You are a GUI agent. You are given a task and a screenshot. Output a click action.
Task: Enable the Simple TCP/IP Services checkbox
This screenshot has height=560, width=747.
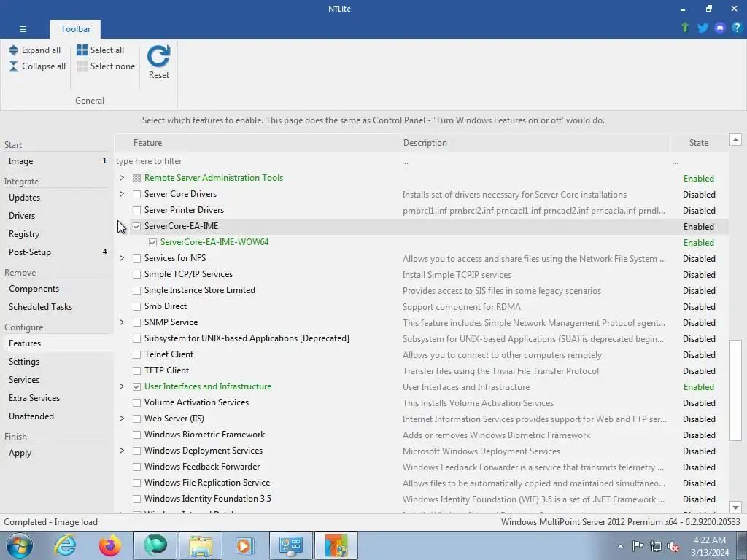(x=136, y=274)
